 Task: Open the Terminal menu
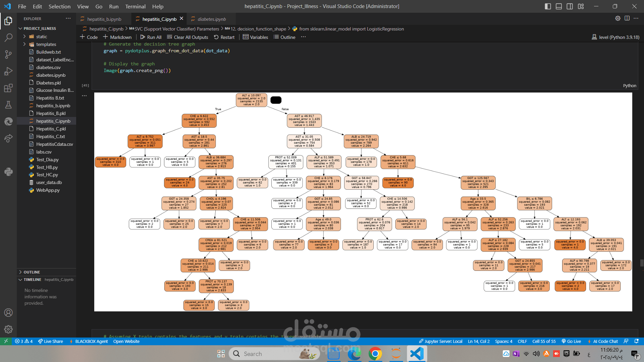(135, 6)
